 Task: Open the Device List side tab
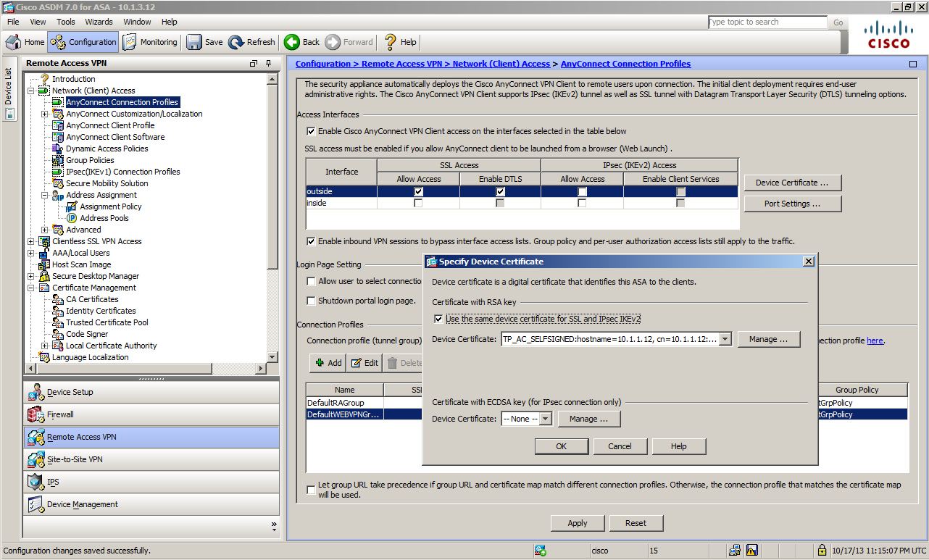pyautogui.click(x=8, y=87)
